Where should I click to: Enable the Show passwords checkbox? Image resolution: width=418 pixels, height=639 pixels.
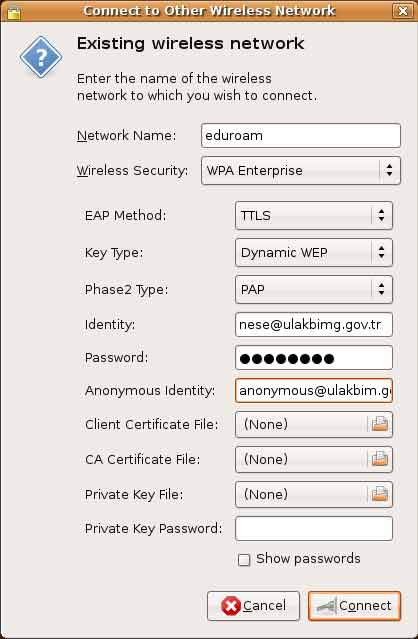[244, 560]
